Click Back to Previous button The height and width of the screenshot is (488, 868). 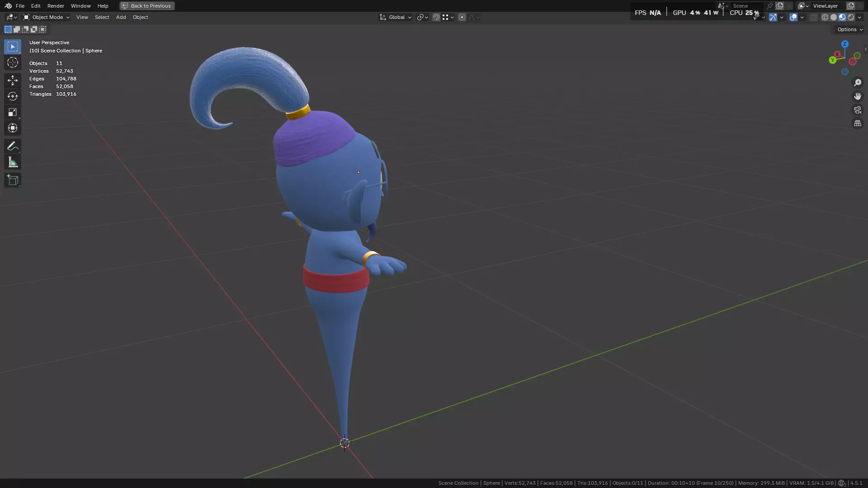coord(146,6)
